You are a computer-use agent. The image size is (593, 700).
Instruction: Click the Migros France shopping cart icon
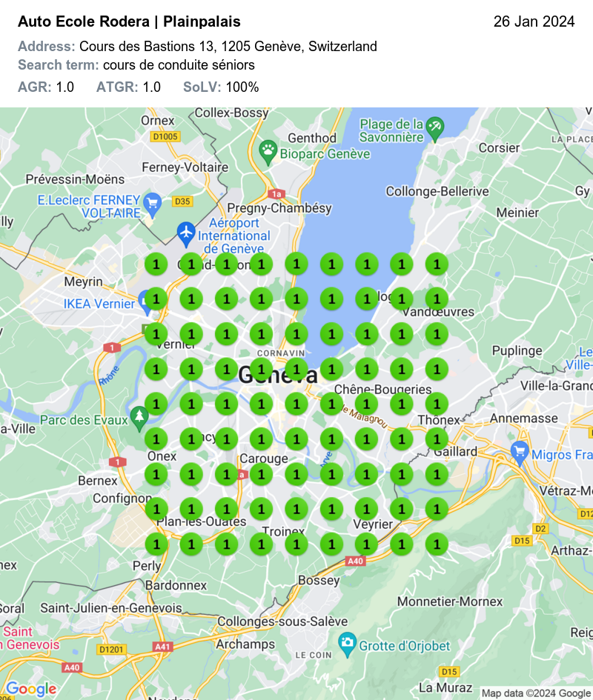(519, 450)
